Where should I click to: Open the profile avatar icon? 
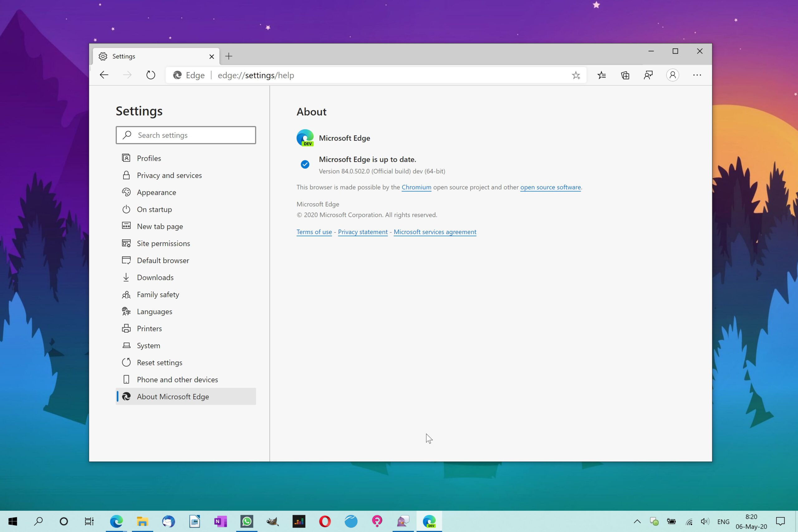(x=672, y=75)
